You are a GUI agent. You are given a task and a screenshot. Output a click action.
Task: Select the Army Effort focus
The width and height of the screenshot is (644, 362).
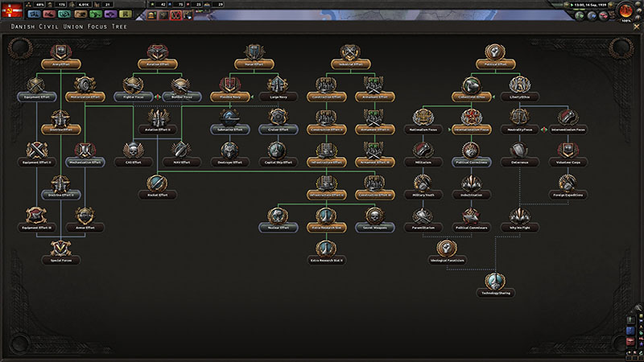(x=61, y=57)
